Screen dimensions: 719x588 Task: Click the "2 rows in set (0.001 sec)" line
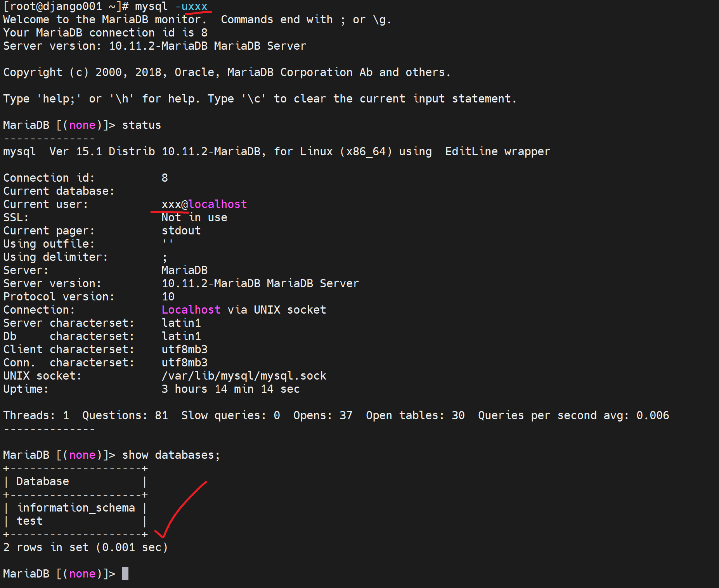pyautogui.click(x=85, y=547)
